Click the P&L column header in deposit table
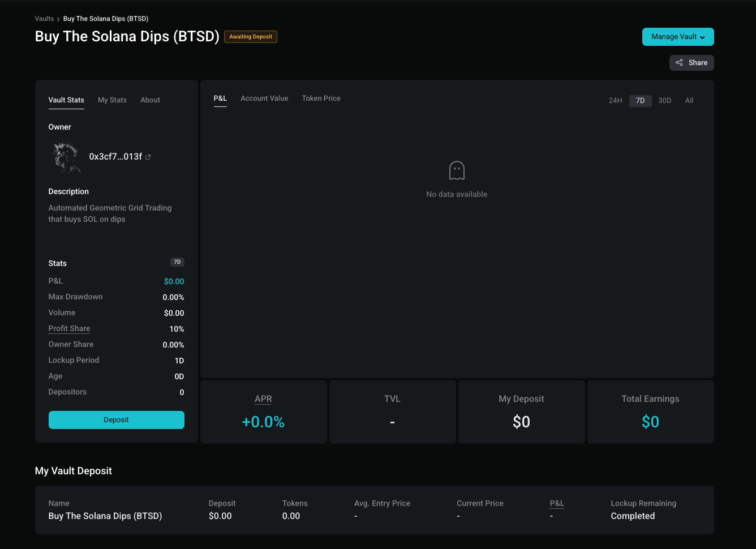Viewport: 756px width, 549px height. tap(557, 503)
